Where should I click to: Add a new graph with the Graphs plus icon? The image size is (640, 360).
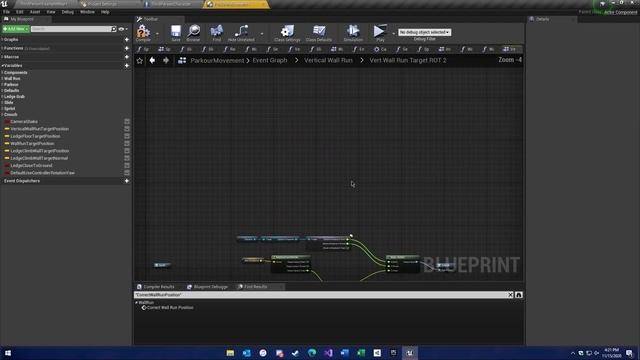(127, 40)
